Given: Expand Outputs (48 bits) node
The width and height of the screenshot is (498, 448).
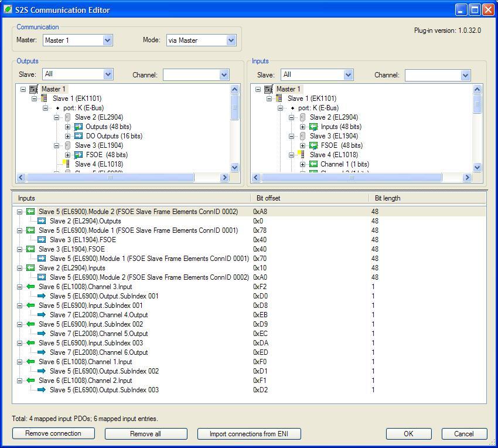Looking at the screenshot, I should pyautogui.click(x=67, y=127).
